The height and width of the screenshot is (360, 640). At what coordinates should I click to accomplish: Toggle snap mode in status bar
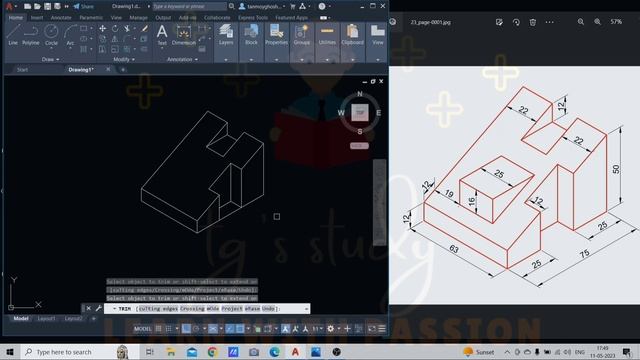(169, 329)
